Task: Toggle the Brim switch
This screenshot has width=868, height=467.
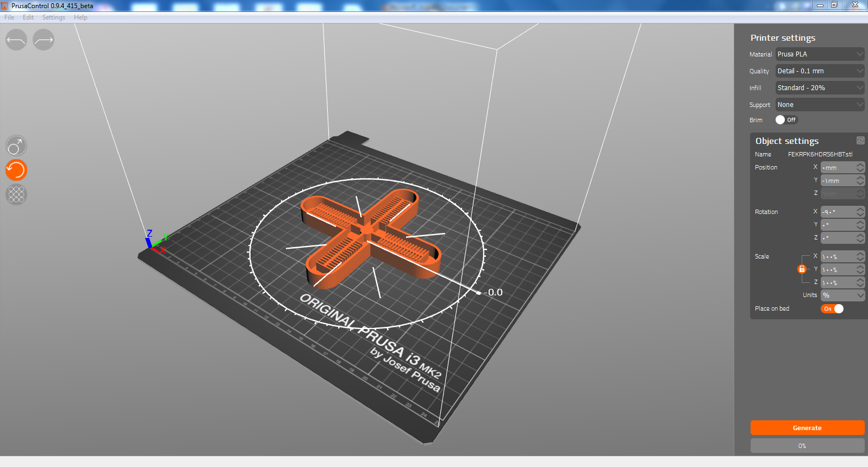Action: pos(786,120)
